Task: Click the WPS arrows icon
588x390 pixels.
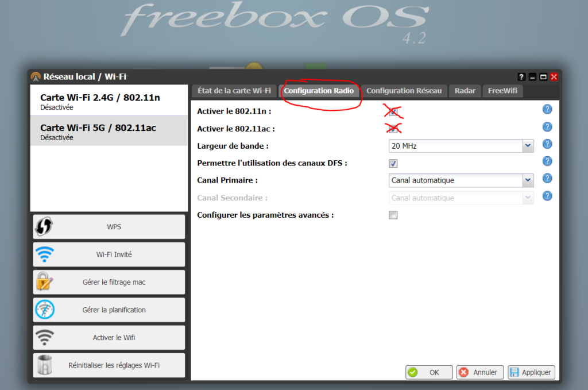Action: tap(44, 226)
